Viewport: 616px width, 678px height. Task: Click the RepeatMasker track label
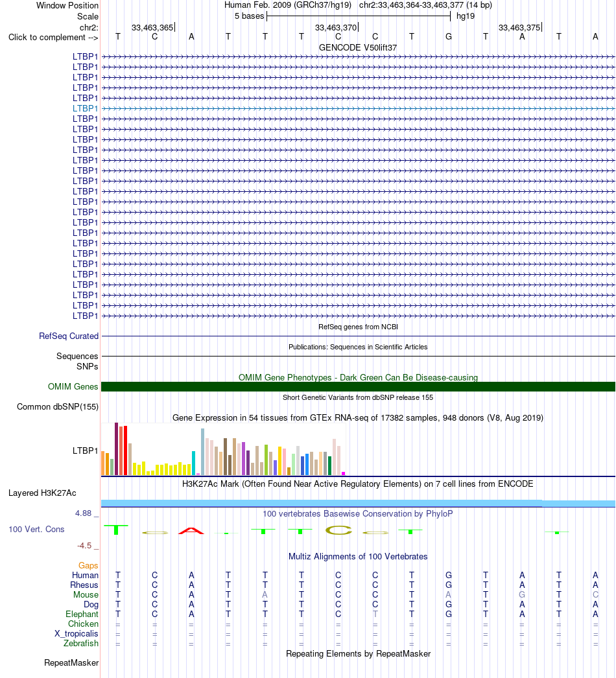click(71, 663)
